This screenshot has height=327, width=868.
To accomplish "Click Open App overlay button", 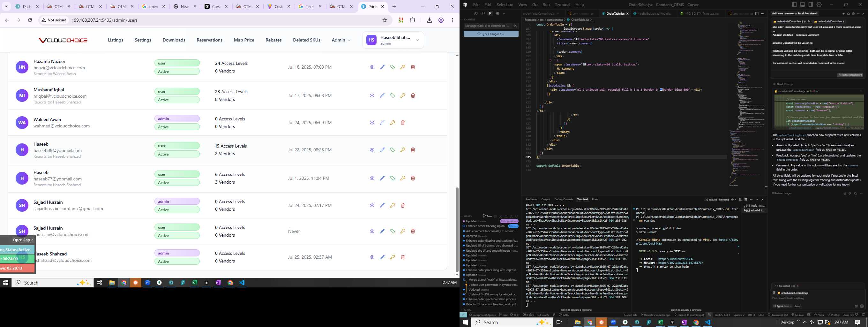I will pos(23,240).
